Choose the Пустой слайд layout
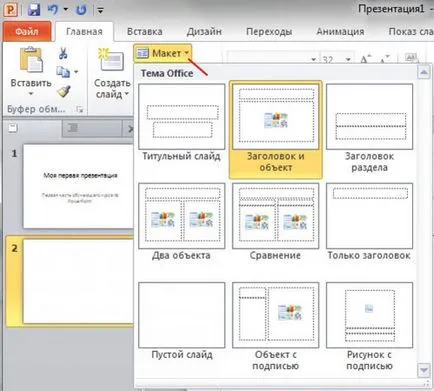Viewport: 434px width, 391px height. 182,321
